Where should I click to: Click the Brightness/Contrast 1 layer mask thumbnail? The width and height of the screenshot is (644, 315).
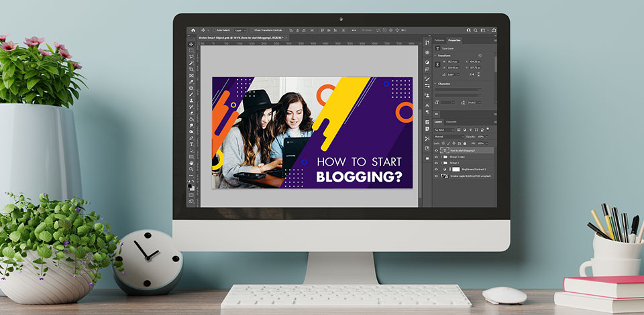pyautogui.click(x=456, y=170)
